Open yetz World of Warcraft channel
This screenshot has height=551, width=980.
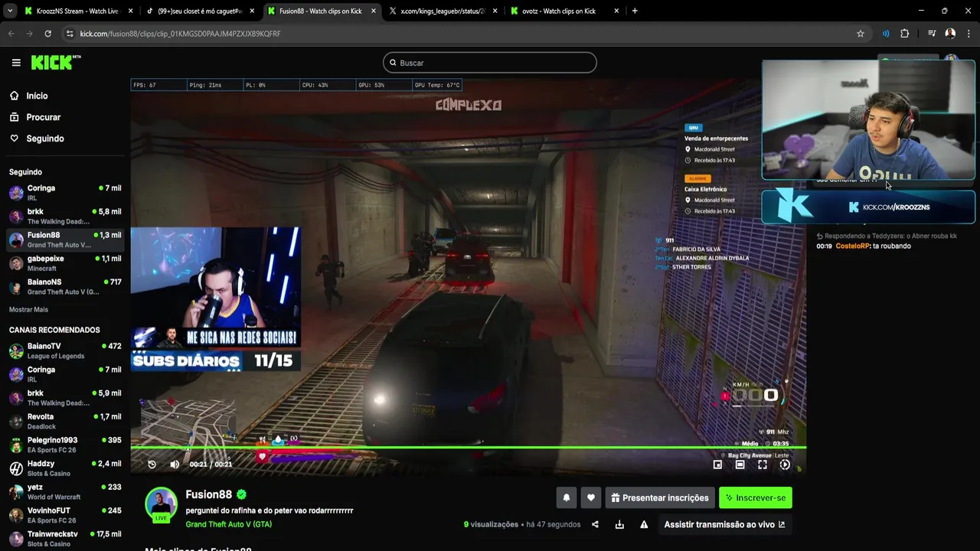[64, 492]
